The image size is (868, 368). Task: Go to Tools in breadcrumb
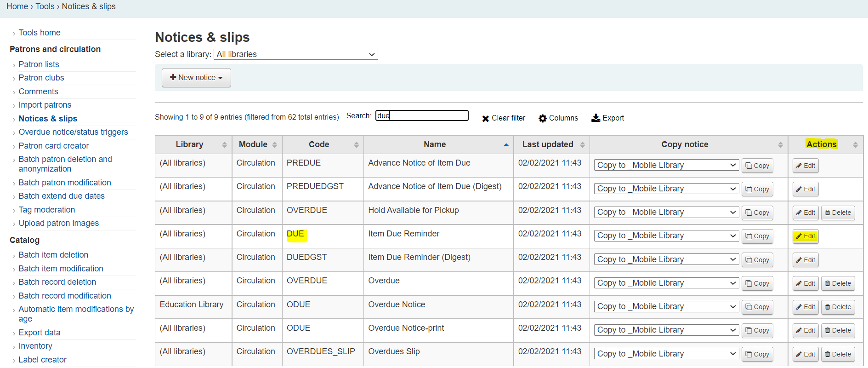click(x=45, y=6)
